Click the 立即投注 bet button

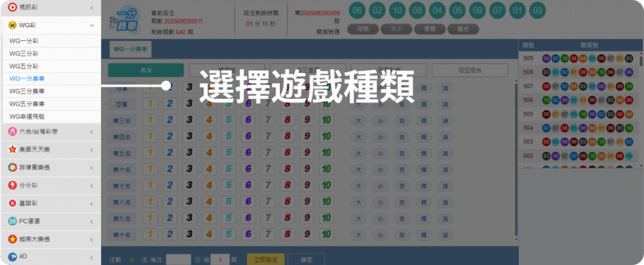(265, 260)
